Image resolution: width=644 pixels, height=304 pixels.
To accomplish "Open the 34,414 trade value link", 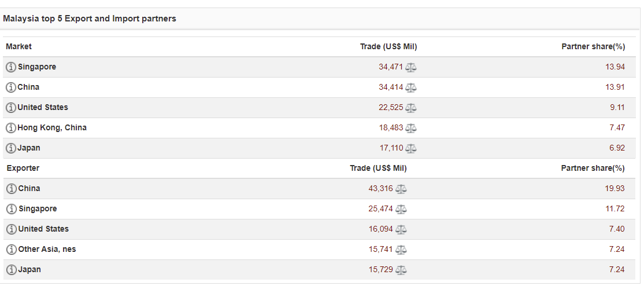I will coord(391,87).
